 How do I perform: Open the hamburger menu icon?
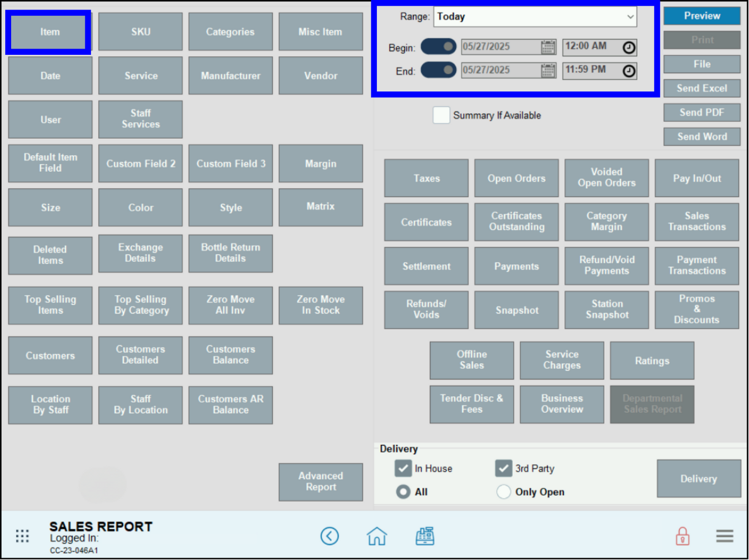(x=725, y=536)
